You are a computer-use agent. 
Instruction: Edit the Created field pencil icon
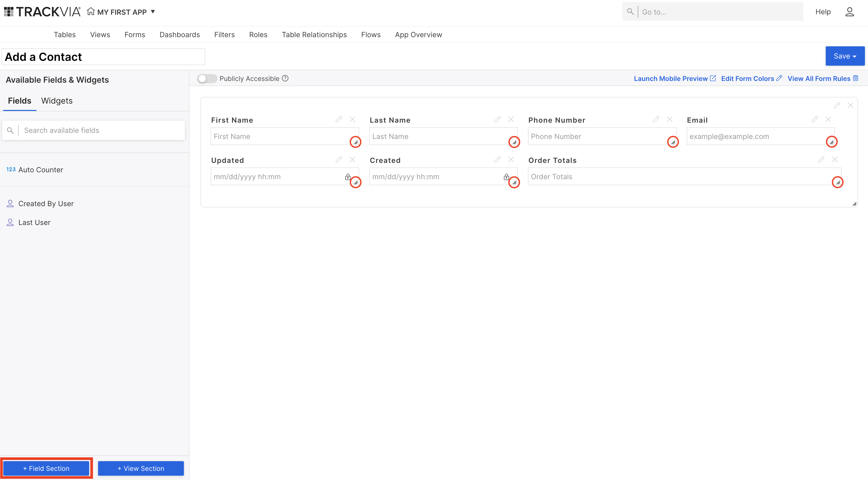(x=497, y=159)
